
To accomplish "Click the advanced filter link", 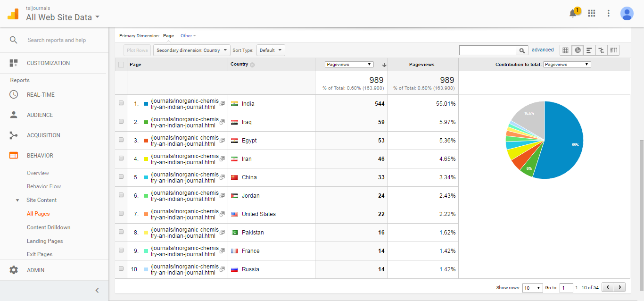I will pos(543,50).
